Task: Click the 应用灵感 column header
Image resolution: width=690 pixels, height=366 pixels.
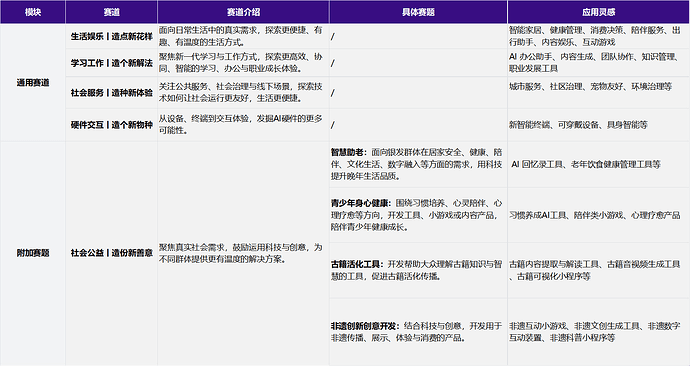Action: [598, 12]
